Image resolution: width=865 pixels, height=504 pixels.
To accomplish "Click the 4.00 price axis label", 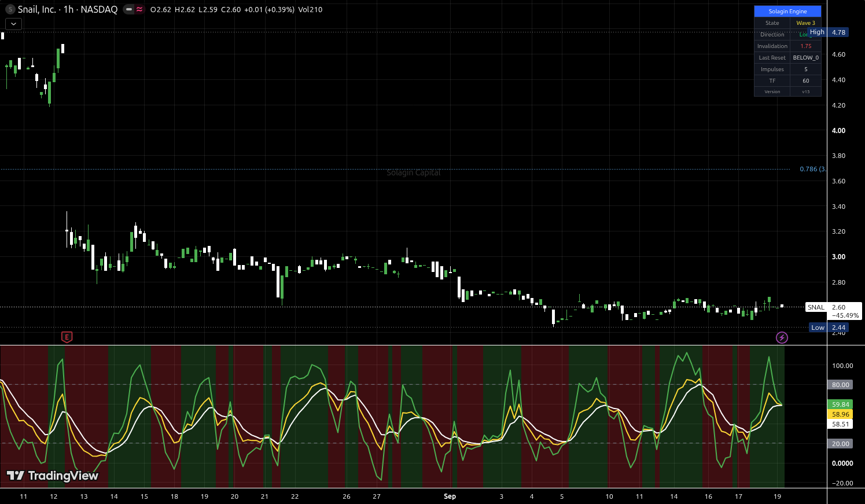I will [838, 131].
